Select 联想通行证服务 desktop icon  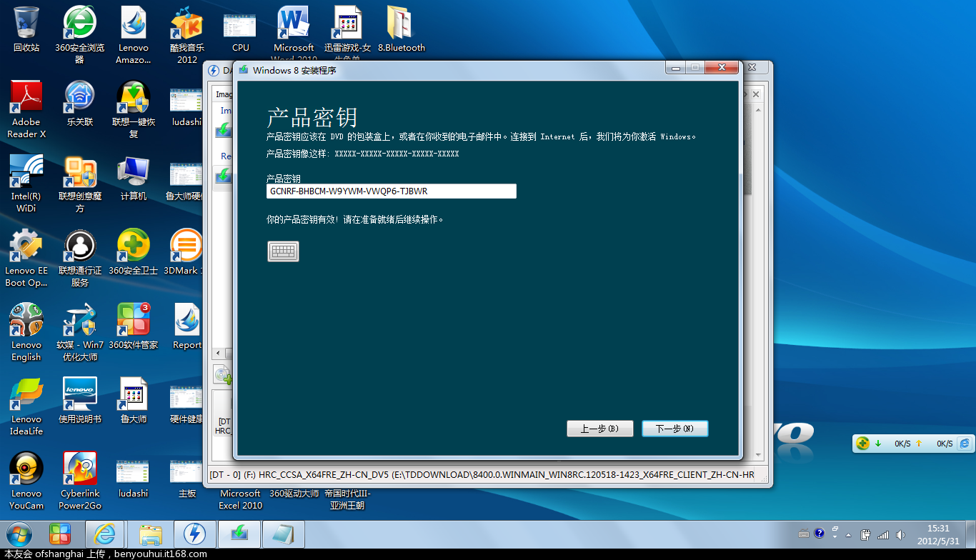[x=80, y=258]
